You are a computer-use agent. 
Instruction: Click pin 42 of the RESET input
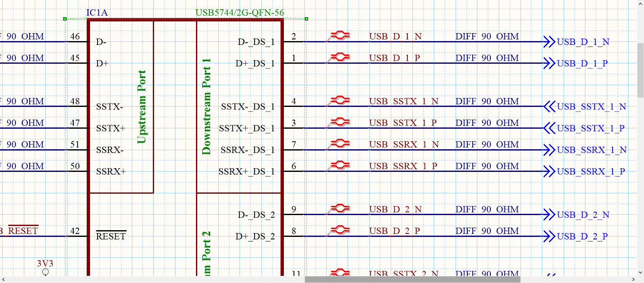(x=75, y=231)
